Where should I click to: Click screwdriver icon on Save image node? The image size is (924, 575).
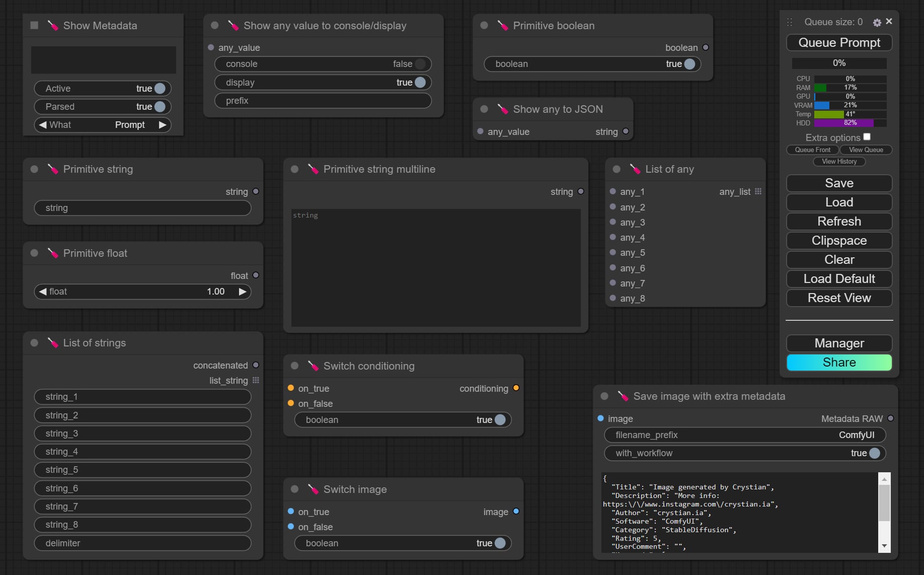point(623,396)
